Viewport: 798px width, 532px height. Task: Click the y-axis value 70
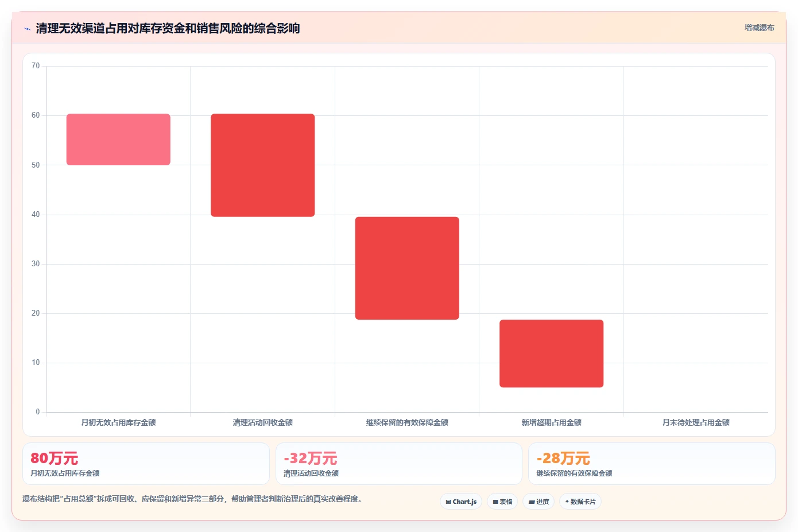[x=36, y=66]
